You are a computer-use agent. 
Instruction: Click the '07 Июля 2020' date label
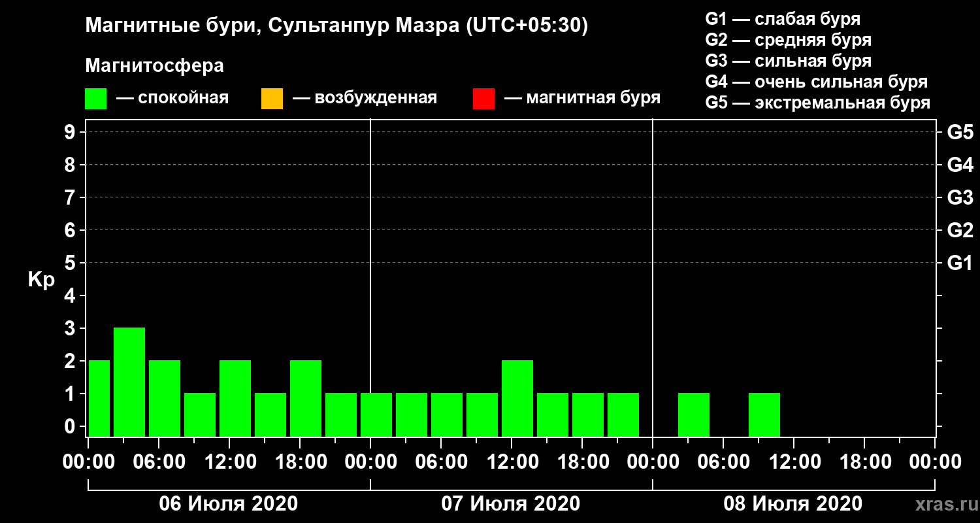click(511, 504)
